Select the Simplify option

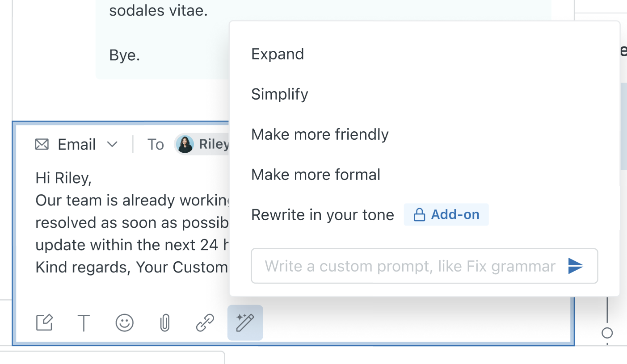tap(280, 94)
